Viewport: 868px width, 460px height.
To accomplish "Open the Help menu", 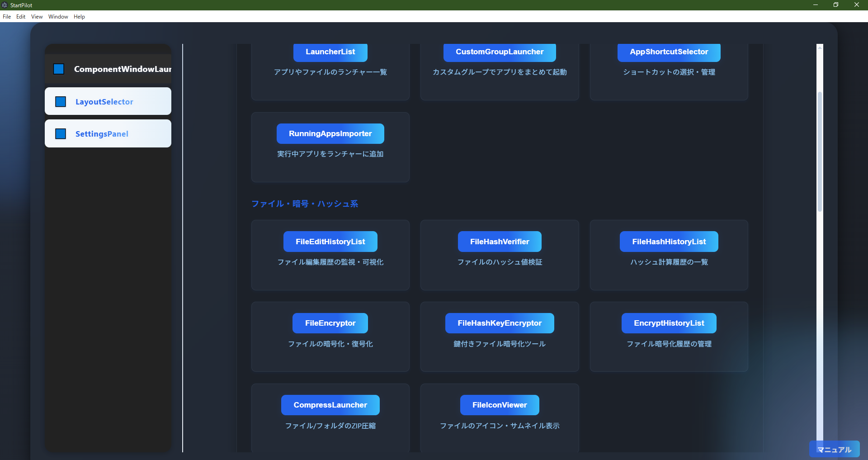I will 79,17.
